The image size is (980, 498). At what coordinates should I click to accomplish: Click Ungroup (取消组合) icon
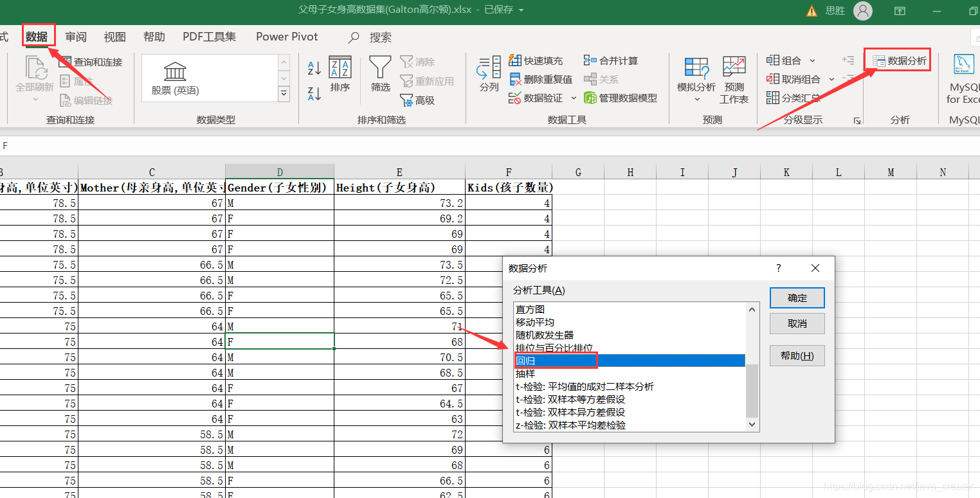point(773,79)
